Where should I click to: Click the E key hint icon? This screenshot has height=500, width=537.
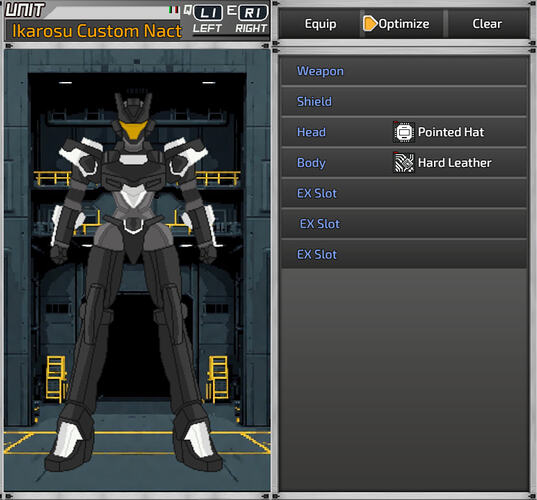[x=232, y=10]
